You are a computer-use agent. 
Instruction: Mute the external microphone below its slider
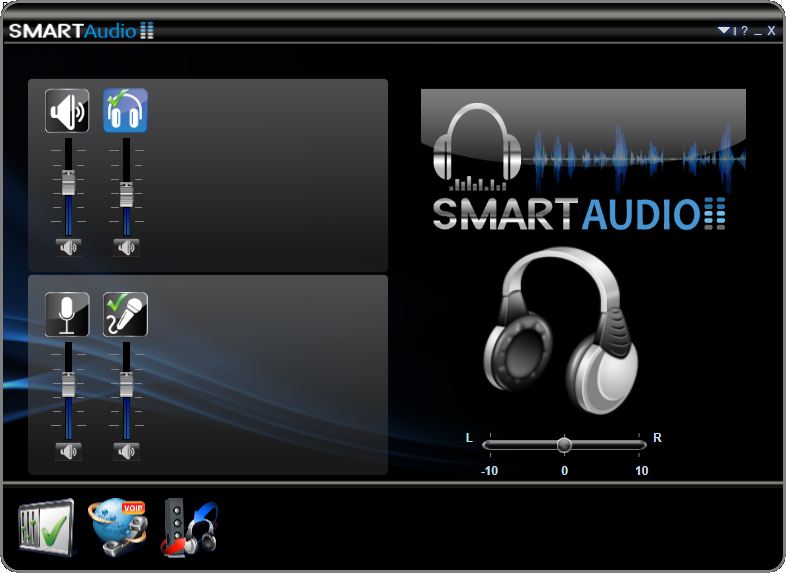[x=126, y=452]
